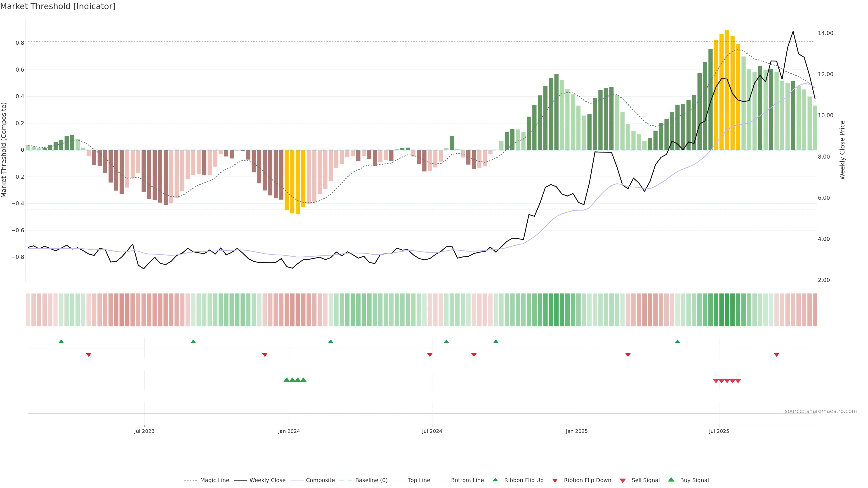The height and width of the screenshot is (488, 868).
Task: Click the Market Threshold [Indicator] title
Action: (x=58, y=6)
